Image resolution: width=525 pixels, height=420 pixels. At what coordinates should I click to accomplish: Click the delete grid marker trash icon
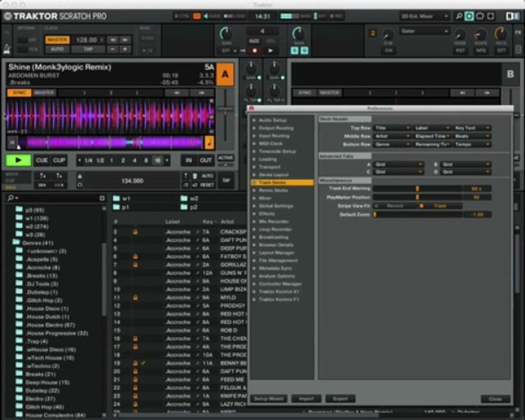click(x=195, y=176)
